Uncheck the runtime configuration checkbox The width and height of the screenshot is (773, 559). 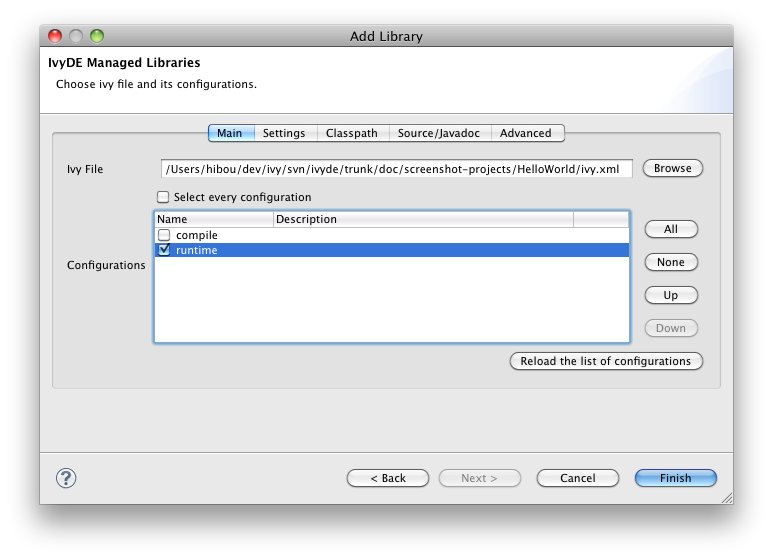(x=164, y=250)
